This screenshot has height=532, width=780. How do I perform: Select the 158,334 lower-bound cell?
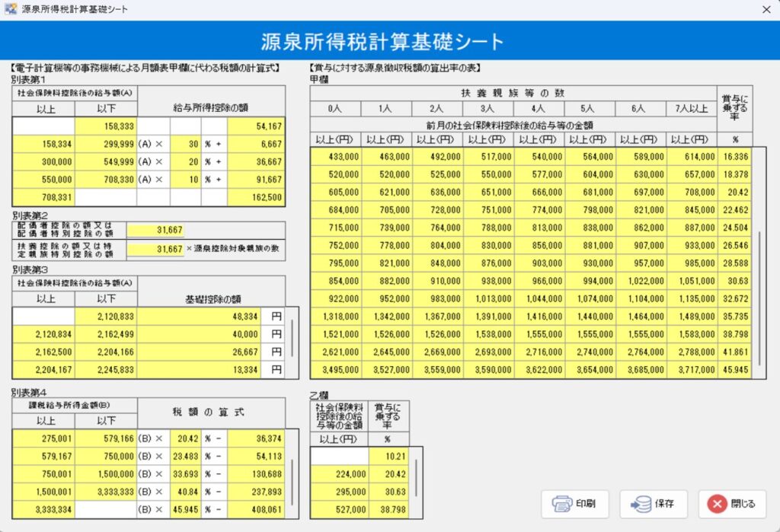(43, 142)
